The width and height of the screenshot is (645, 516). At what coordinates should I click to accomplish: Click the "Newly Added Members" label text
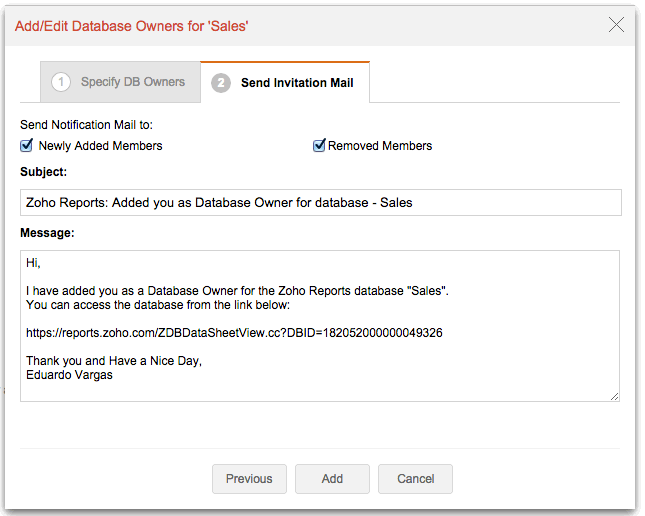(x=100, y=146)
